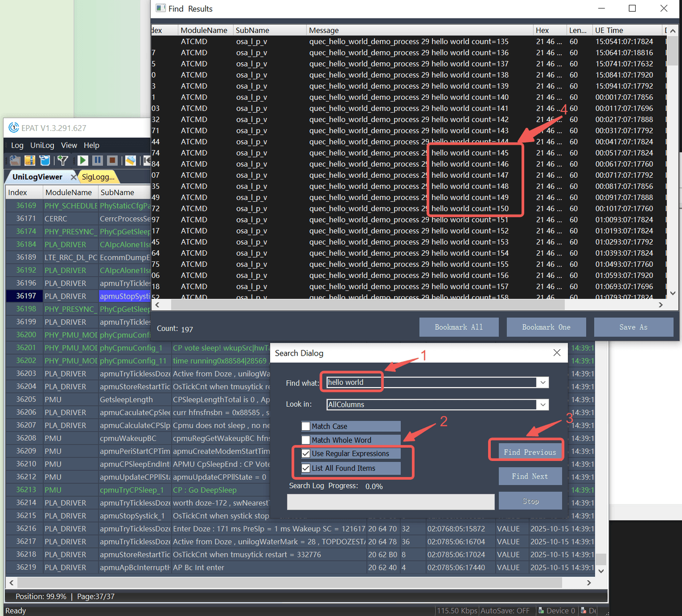Image resolution: width=682 pixels, height=616 pixels.
Task: Open the Log menu
Action: [x=17, y=145]
